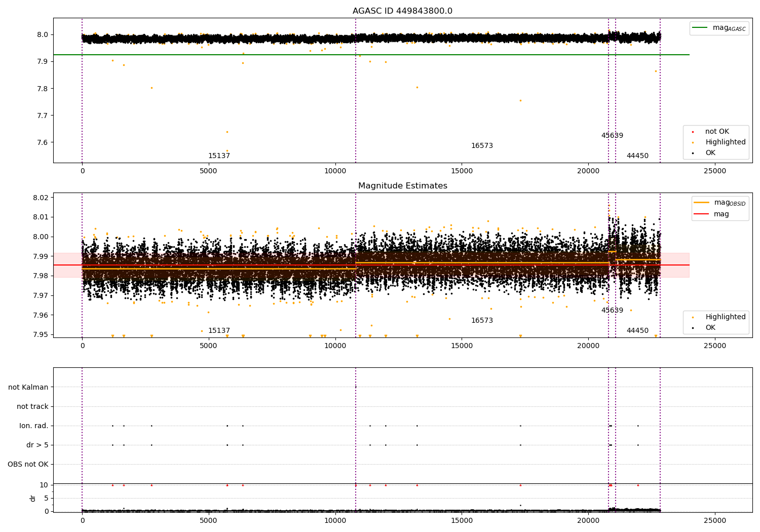Click the 7.96 y-axis tick label
Image resolution: width=760 pixels, height=532 pixels.
[40, 315]
